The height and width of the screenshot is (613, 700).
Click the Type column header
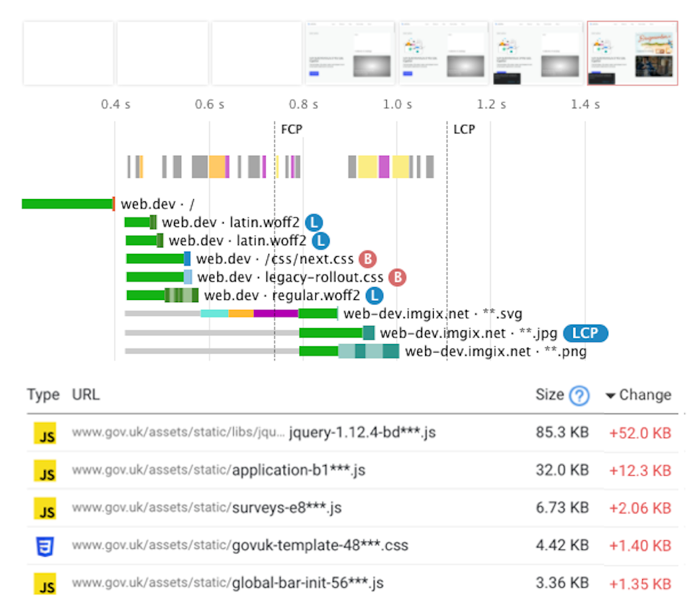click(x=43, y=394)
